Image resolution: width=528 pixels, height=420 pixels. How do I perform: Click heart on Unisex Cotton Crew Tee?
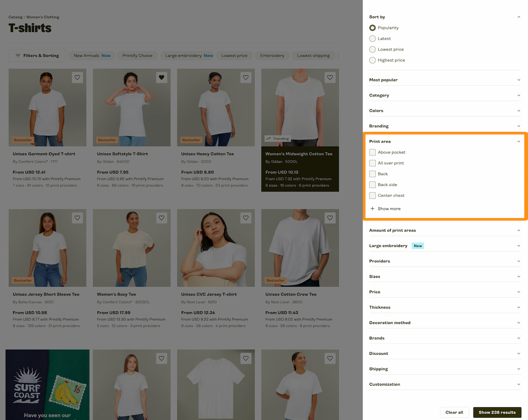coord(330,217)
